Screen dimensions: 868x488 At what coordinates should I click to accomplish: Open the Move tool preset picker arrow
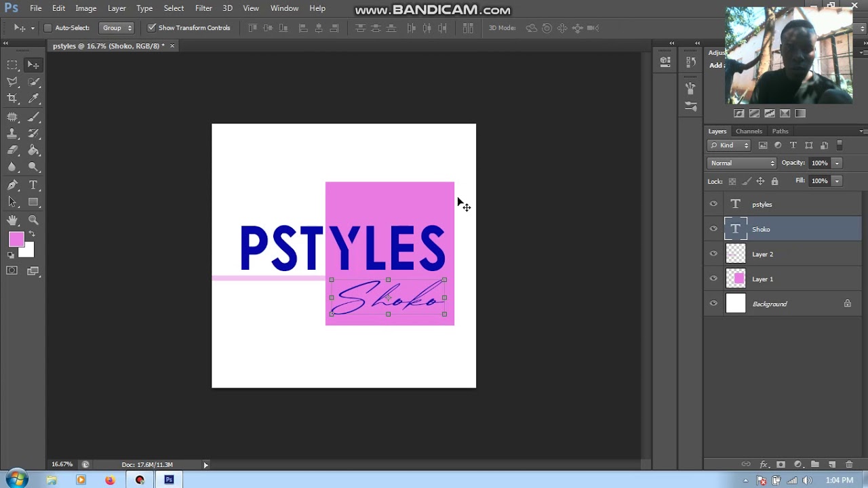point(32,28)
